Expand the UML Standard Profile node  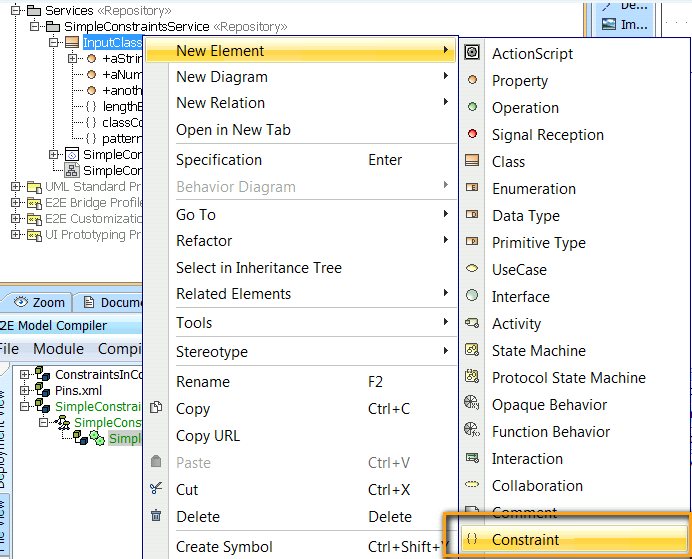pyautogui.click(x=17, y=187)
